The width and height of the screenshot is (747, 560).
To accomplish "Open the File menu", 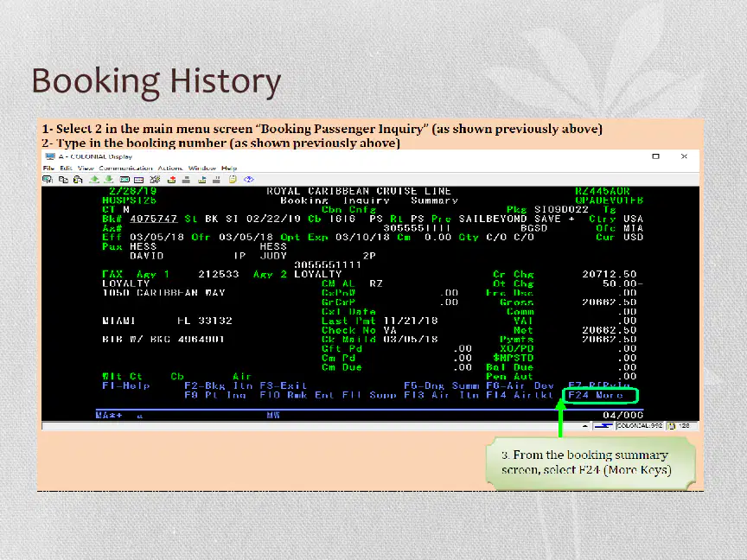I will 48,169.
